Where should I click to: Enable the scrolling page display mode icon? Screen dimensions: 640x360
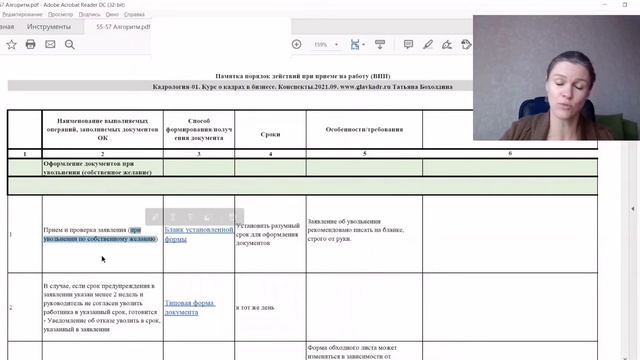[x=380, y=44]
